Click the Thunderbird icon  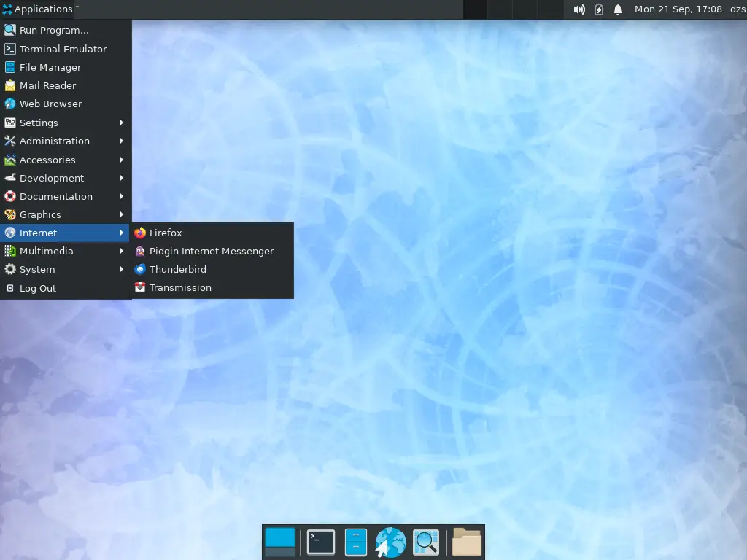(x=139, y=270)
